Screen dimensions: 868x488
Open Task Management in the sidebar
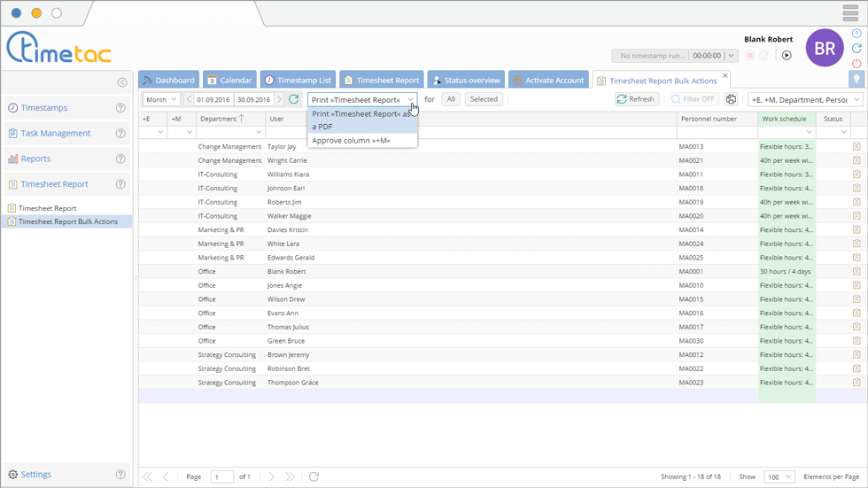point(55,134)
